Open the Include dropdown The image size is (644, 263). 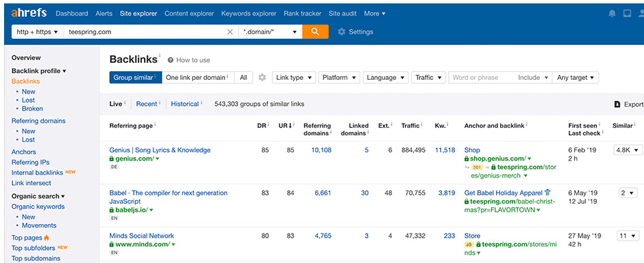tap(533, 77)
